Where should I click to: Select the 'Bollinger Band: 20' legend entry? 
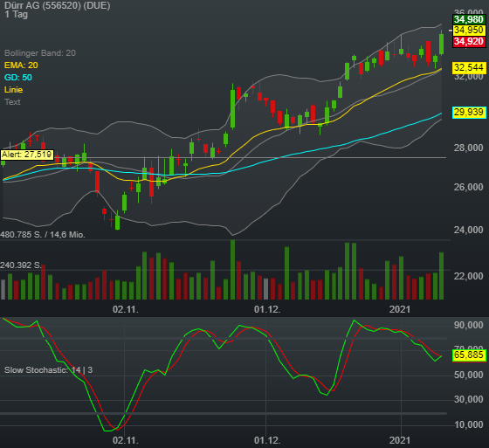40,53
